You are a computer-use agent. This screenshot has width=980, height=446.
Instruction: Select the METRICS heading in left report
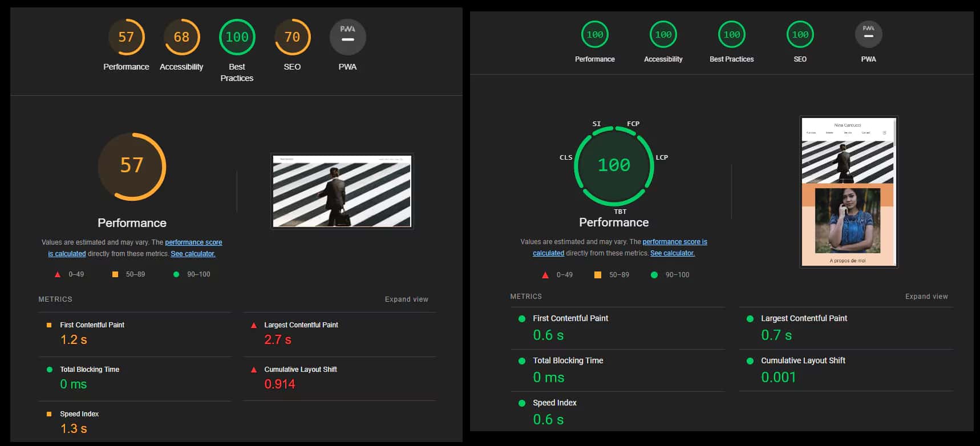click(55, 299)
